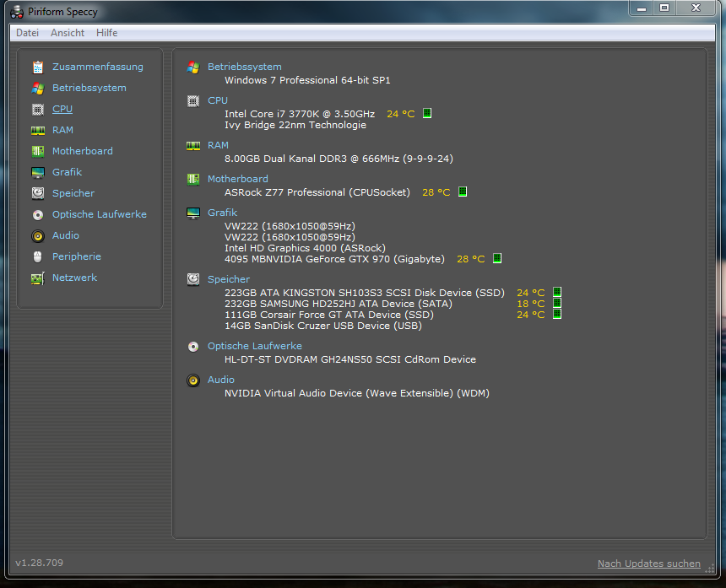Screen dimensions: 726x588
Task: Click the Optische Laufwerke disc icon in sidebar
Action: pos(37,214)
